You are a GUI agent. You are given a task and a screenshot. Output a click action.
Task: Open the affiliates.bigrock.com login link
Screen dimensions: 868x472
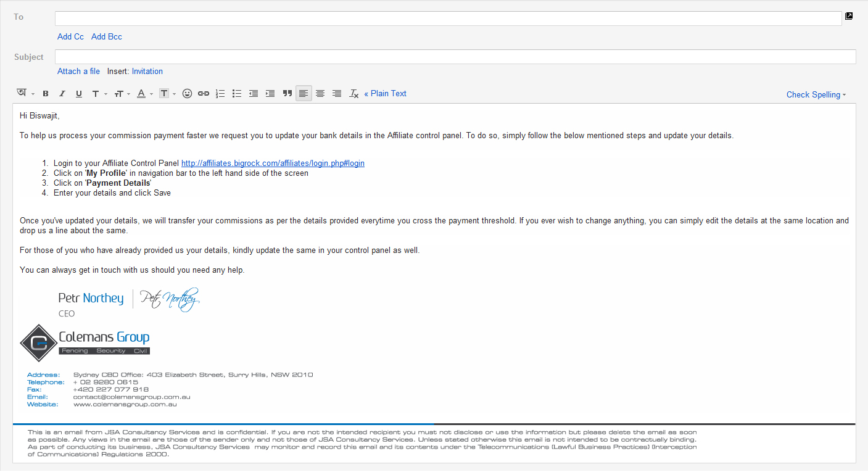[x=273, y=164]
